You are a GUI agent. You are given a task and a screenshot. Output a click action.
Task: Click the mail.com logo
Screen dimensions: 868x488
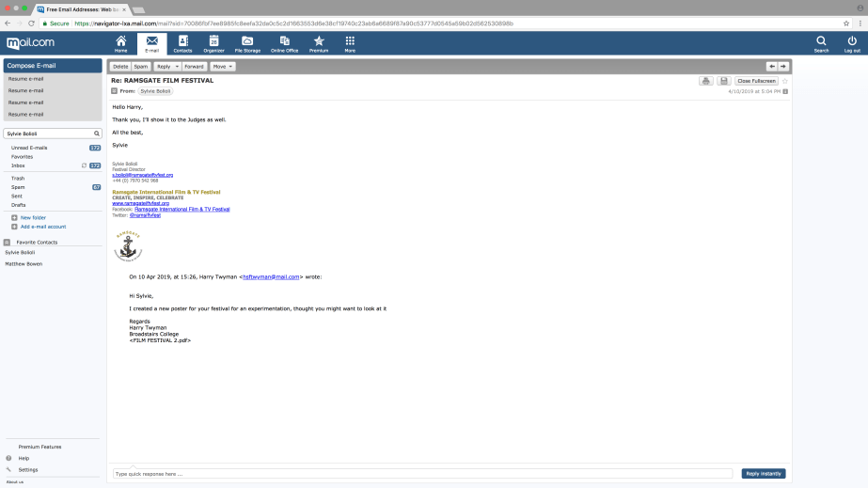coord(30,42)
